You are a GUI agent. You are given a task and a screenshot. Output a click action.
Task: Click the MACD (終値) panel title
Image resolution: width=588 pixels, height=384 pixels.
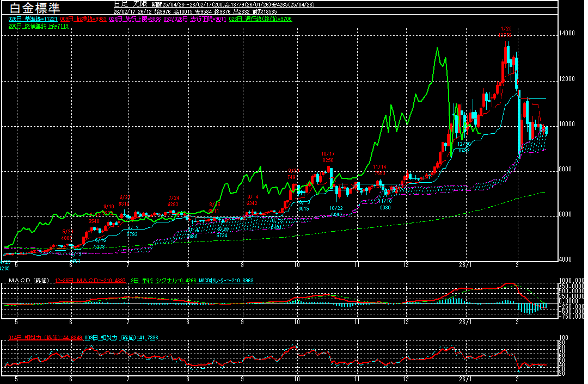pyautogui.click(x=28, y=281)
